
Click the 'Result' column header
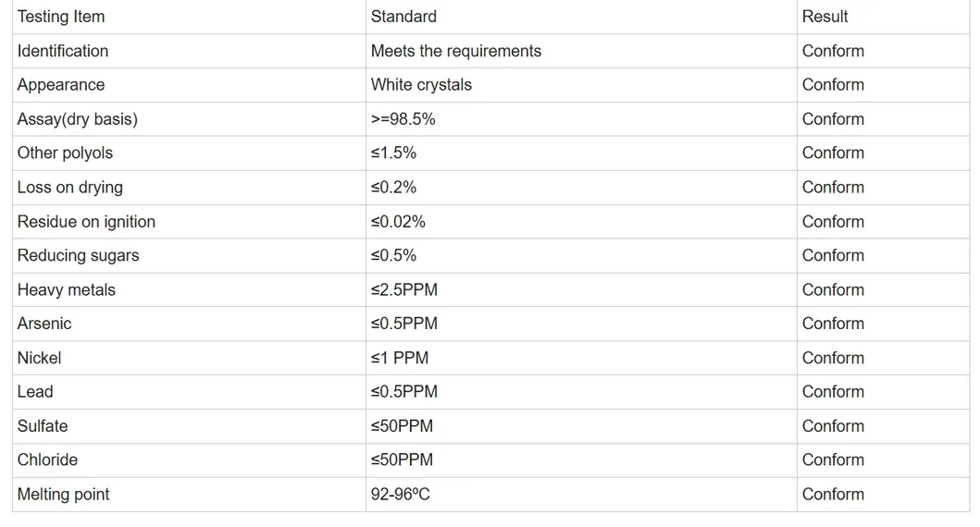click(825, 17)
